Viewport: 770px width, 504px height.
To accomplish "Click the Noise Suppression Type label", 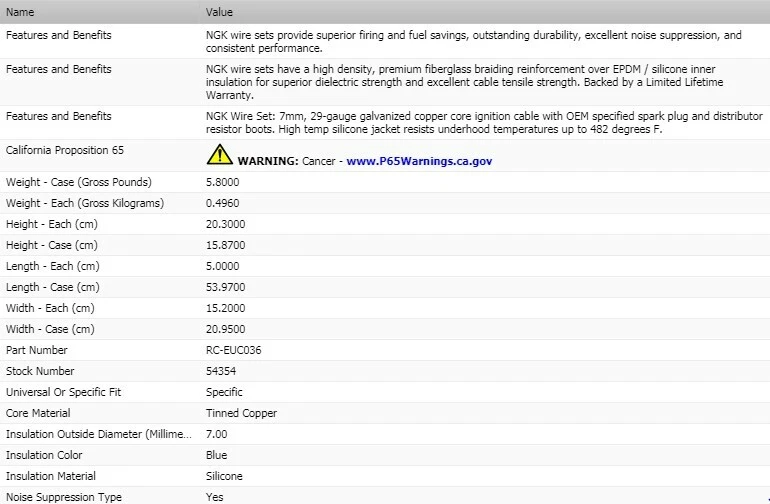I will (64, 497).
